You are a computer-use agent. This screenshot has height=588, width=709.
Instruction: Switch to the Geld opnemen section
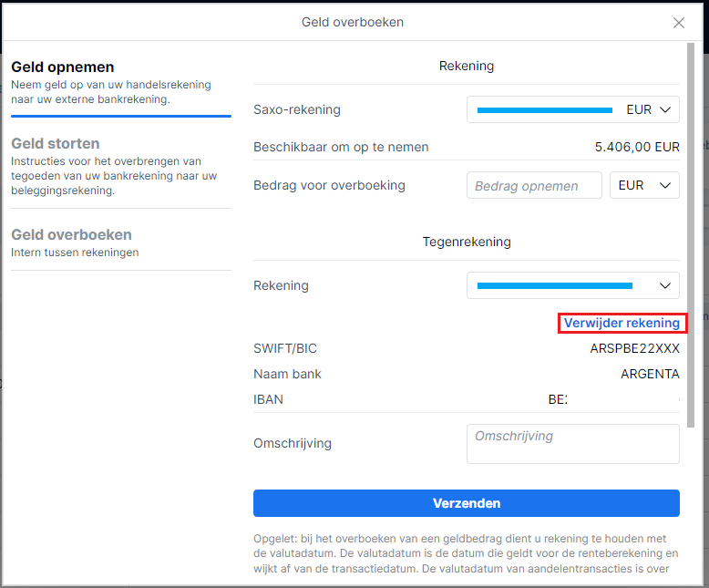pos(63,67)
